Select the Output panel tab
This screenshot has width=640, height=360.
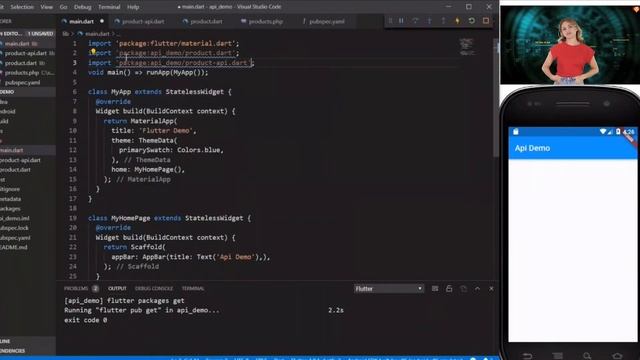117,289
